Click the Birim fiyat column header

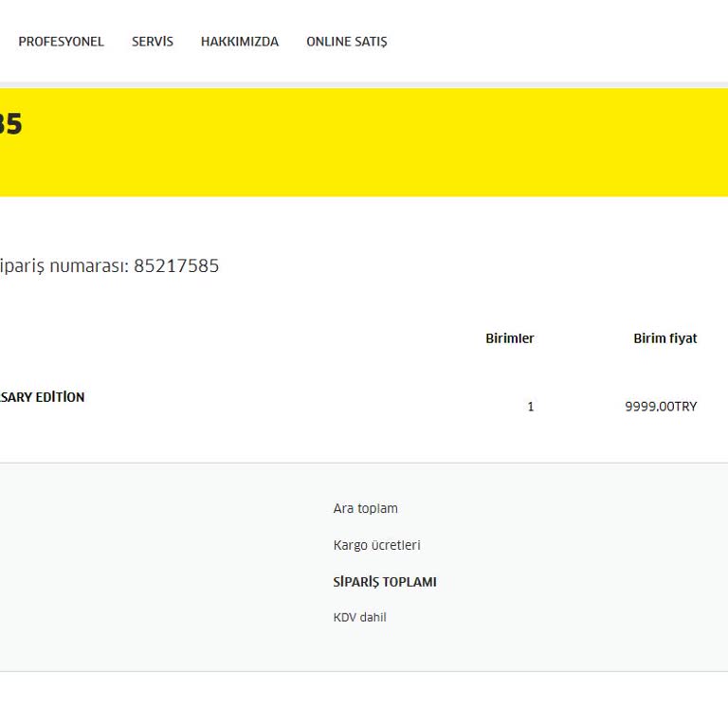pos(664,338)
